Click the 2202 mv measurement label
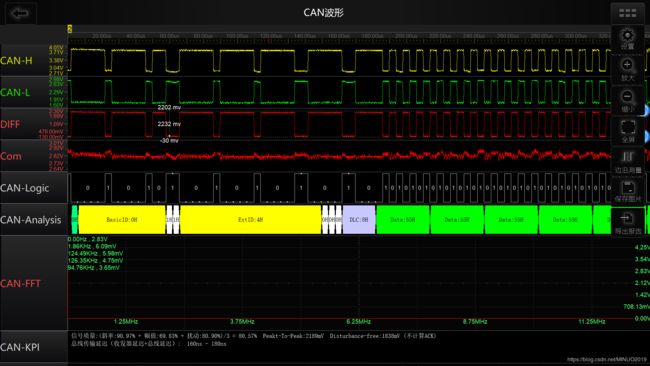Viewport: 650px width, 366px height. pos(169,107)
